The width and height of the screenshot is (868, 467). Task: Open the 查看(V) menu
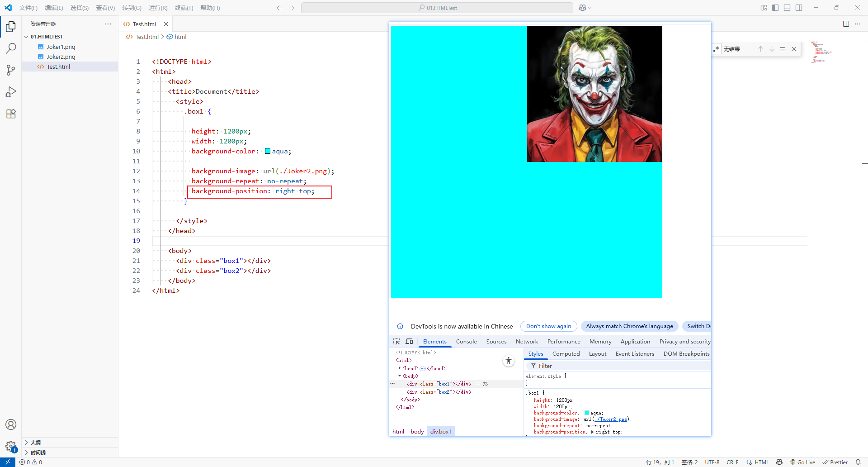coord(105,8)
